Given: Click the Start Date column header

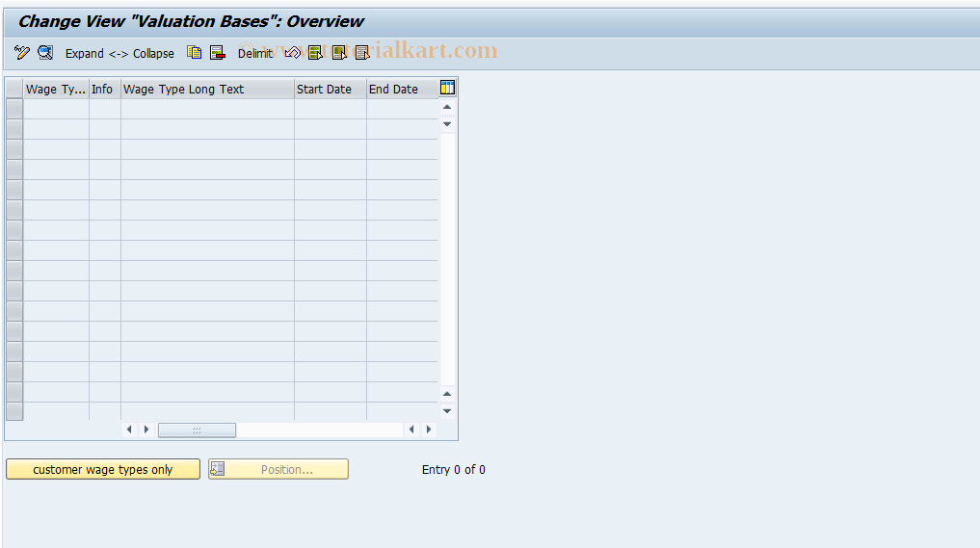Looking at the screenshot, I should [330, 90].
